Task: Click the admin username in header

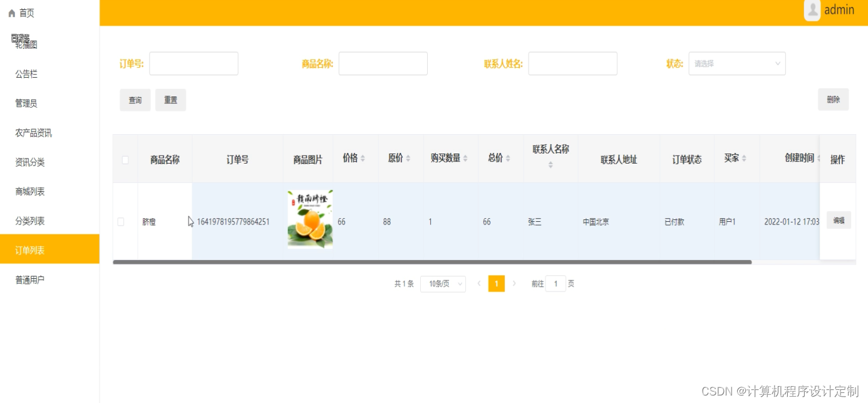Action: coord(839,10)
